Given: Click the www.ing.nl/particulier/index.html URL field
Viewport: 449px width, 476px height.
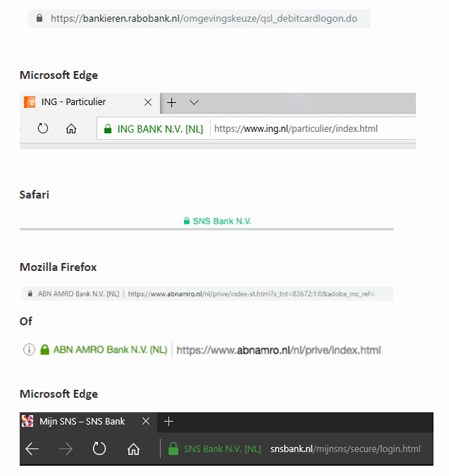Looking at the screenshot, I should [295, 129].
